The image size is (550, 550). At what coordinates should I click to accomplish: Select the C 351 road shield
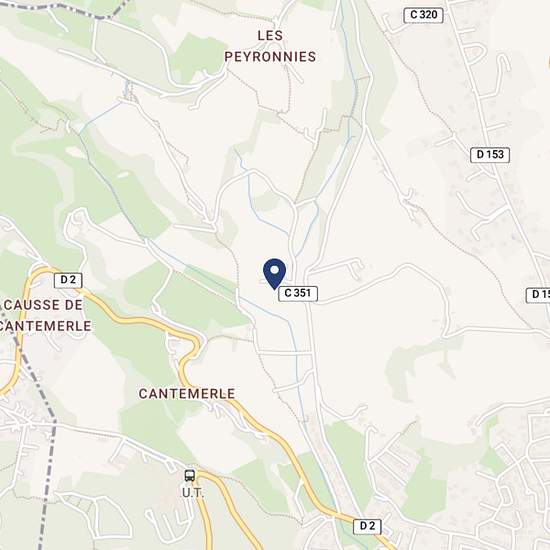coord(298,293)
